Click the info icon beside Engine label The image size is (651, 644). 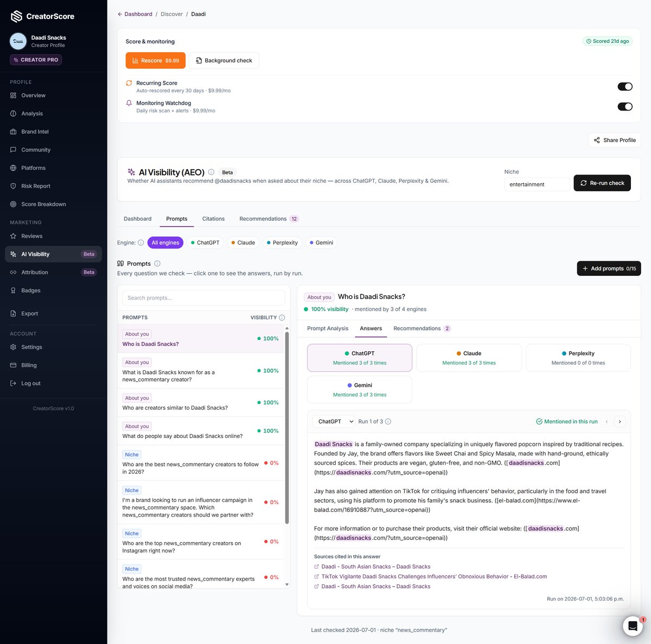[x=141, y=243]
